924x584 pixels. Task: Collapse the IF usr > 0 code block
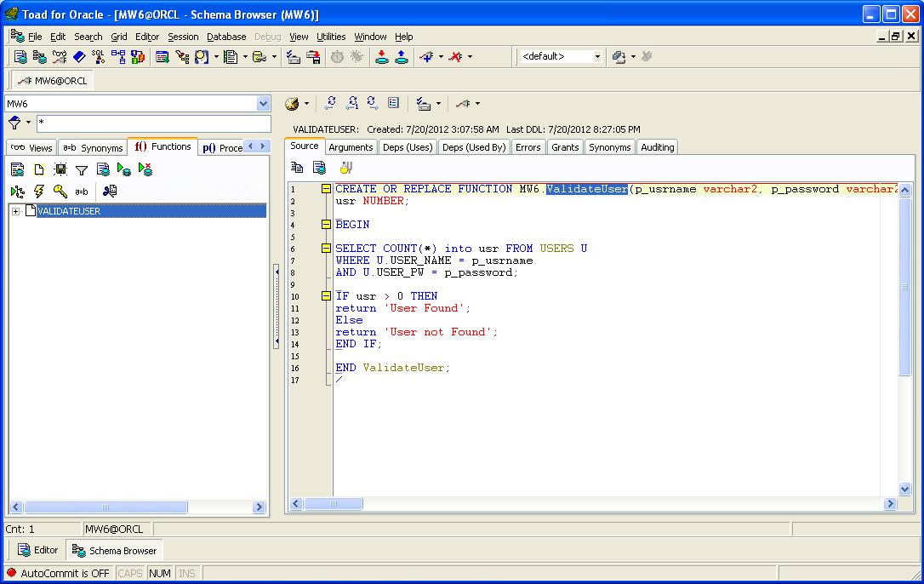326,296
